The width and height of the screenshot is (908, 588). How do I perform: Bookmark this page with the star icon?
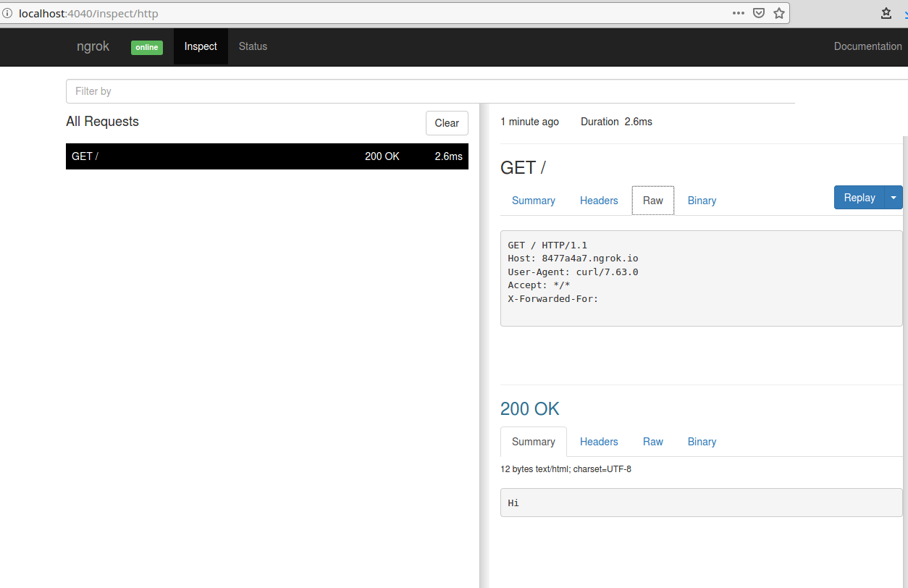[779, 13]
